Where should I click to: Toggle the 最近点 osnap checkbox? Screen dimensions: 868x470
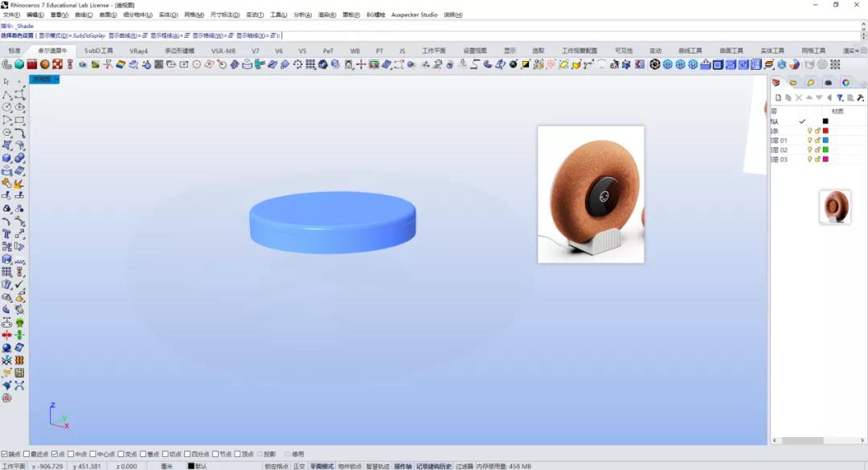click(x=27, y=454)
